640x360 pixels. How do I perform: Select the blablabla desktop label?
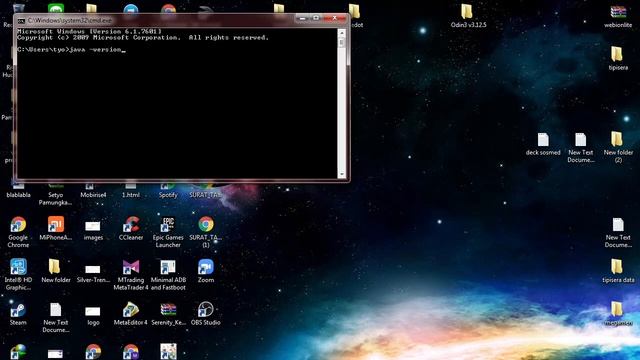pyautogui.click(x=18, y=195)
